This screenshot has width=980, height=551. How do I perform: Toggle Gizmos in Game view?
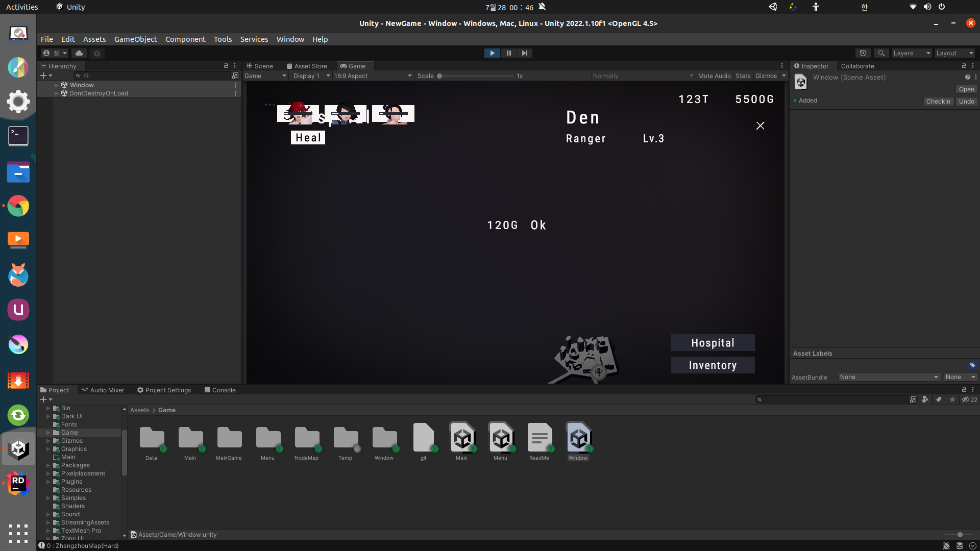766,76
